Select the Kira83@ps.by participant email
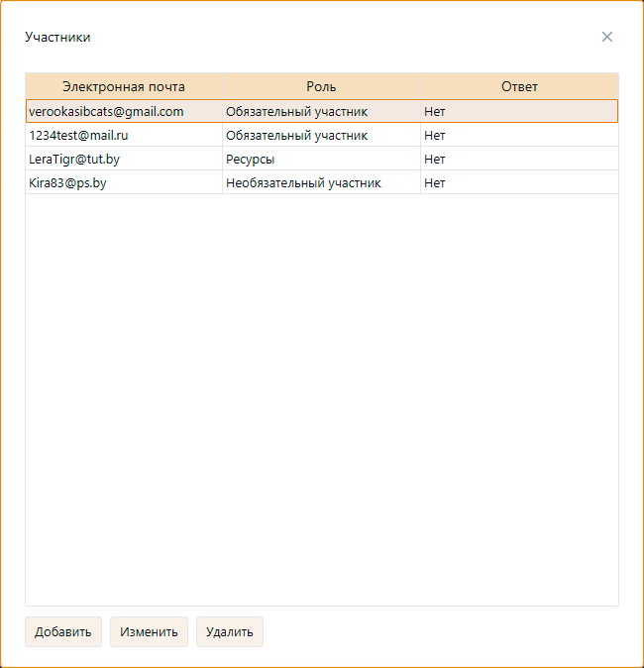This screenshot has width=644, height=668. coord(68,182)
